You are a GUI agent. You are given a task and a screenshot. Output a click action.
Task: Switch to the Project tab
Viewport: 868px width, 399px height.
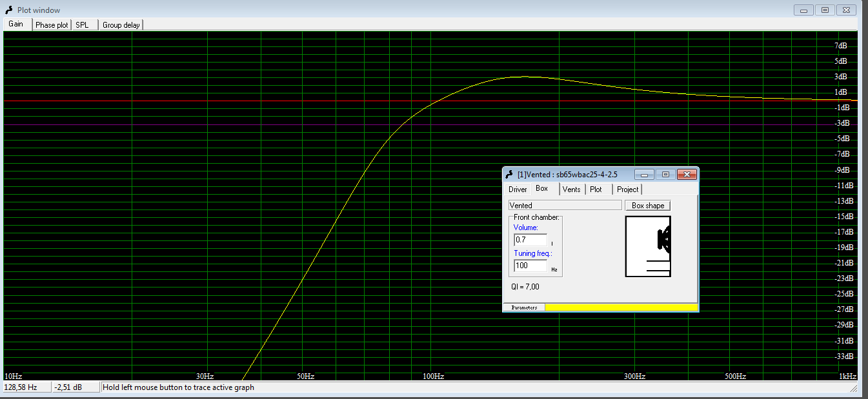click(627, 190)
